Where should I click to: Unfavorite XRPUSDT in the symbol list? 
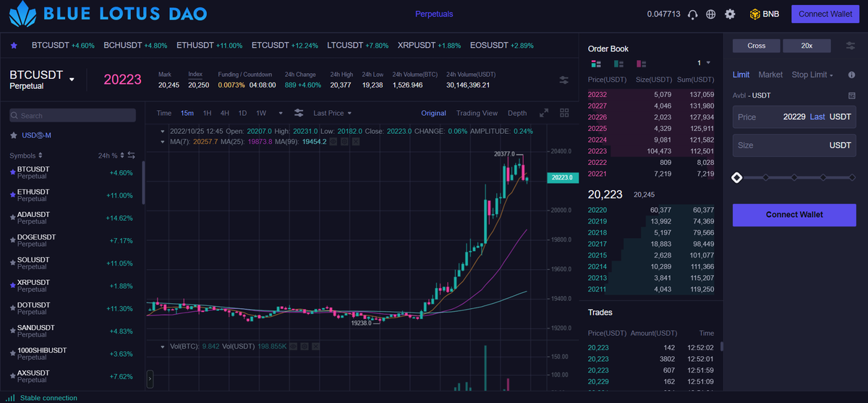pyautogui.click(x=12, y=284)
